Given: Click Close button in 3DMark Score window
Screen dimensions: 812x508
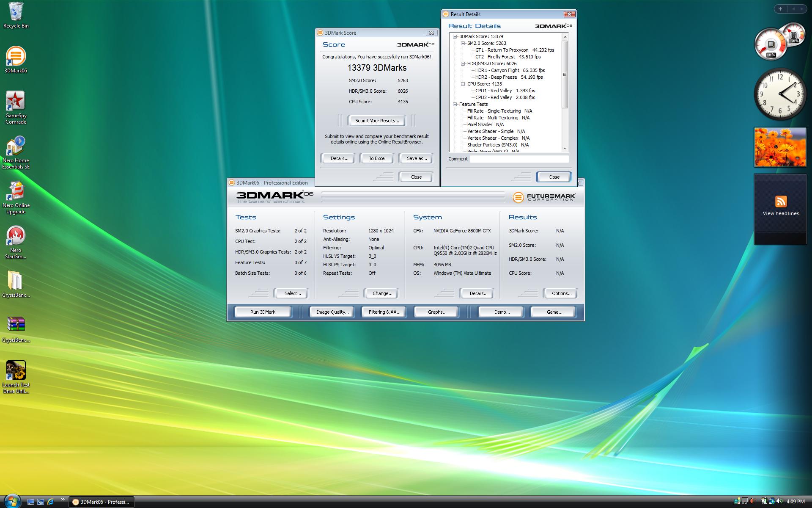Looking at the screenshot, I should tap(416, 177).
